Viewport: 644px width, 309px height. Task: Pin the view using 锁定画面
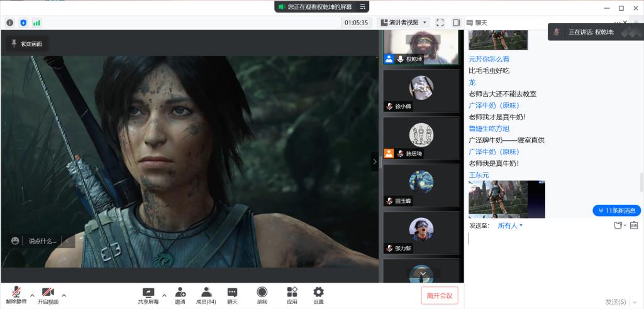27,44
